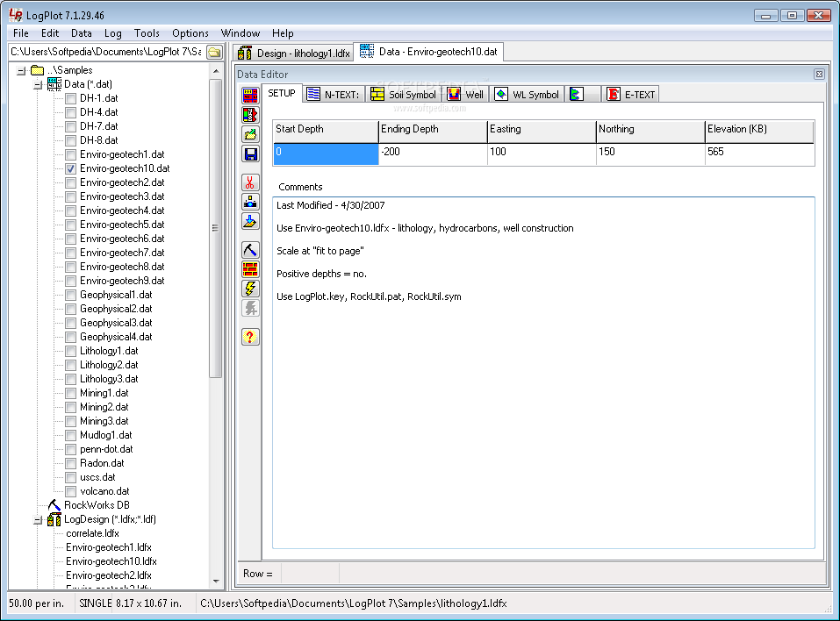Open a data file with the folder icon
This screenshot has width=840, height=621.
click(x=250, y=134)
